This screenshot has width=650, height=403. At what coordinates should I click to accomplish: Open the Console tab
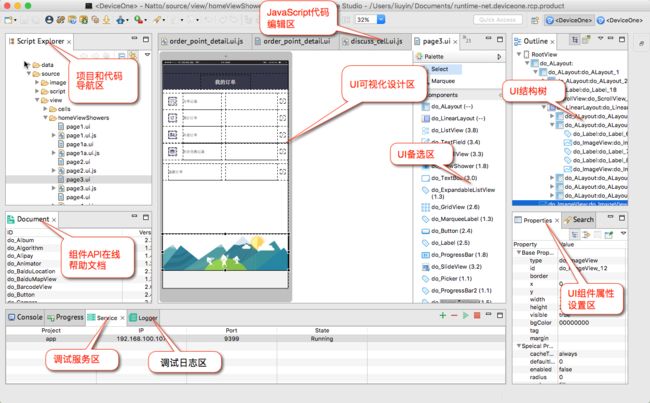pyautogui.click(x=25, y=317)
